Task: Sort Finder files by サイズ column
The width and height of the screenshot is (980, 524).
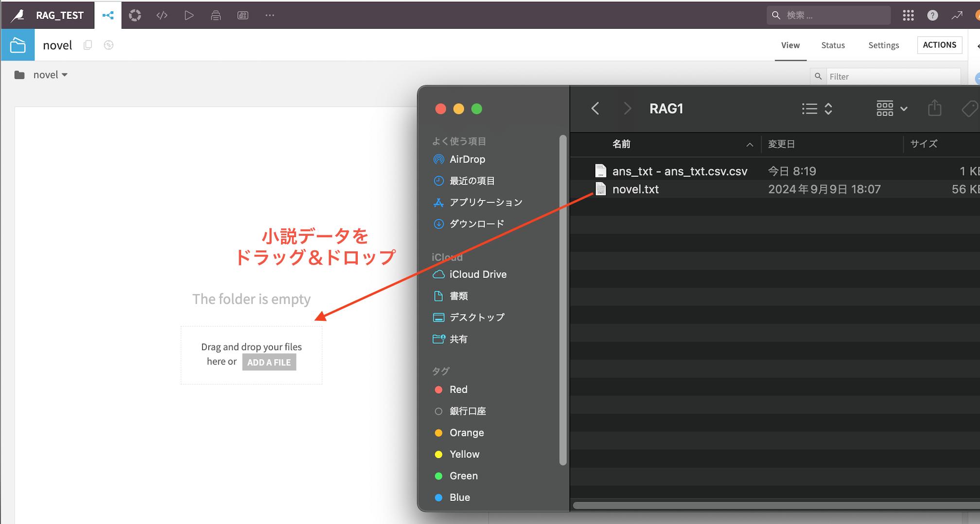Action: (924, 144)
